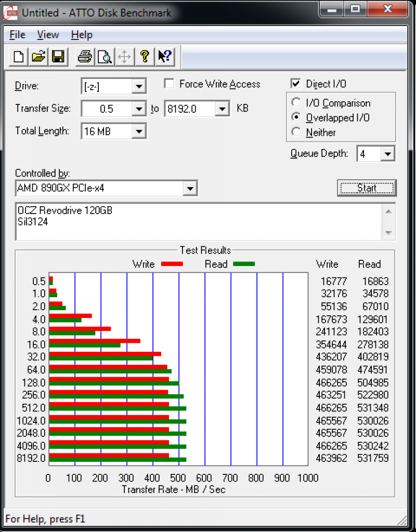Click the 4.0 write value 167673
The width and height of the screenshot is (416, 532).
(x=331, y=320)
